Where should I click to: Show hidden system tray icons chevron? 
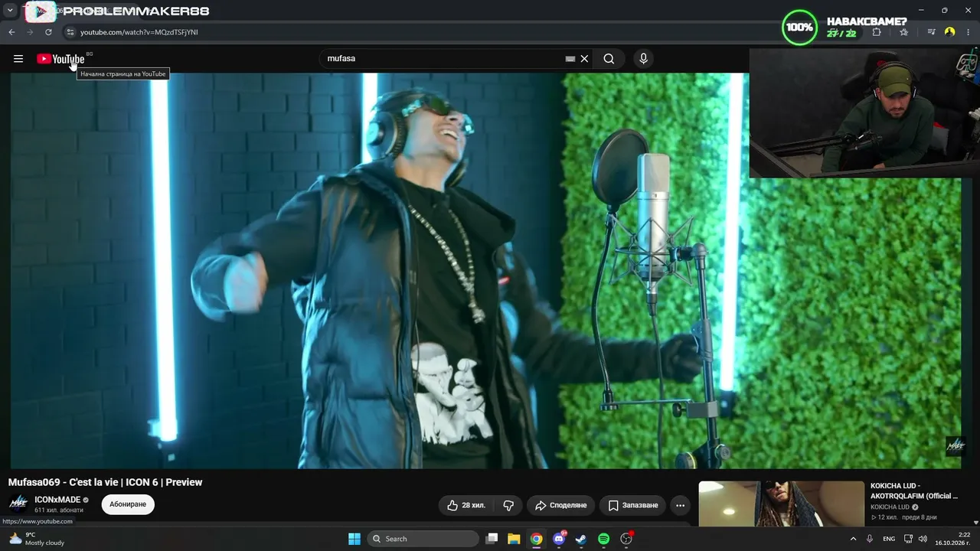pyautogui.click(x=853, y=539)
